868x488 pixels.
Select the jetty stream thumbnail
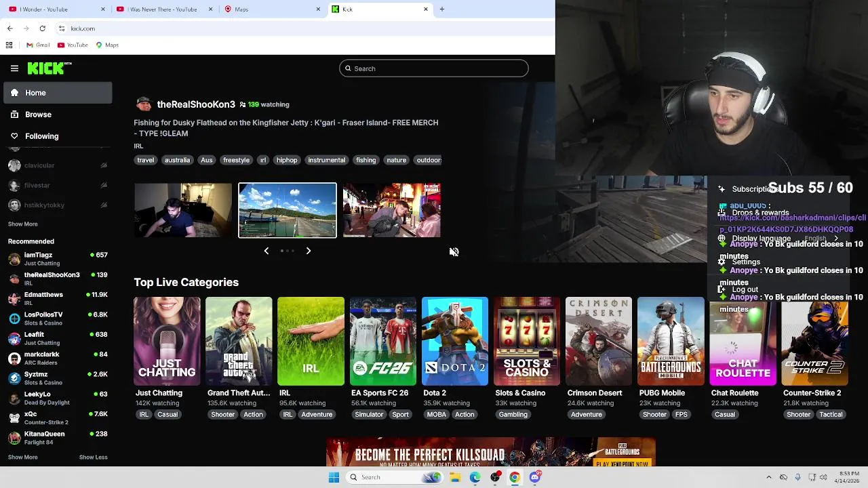coord(288,210)
